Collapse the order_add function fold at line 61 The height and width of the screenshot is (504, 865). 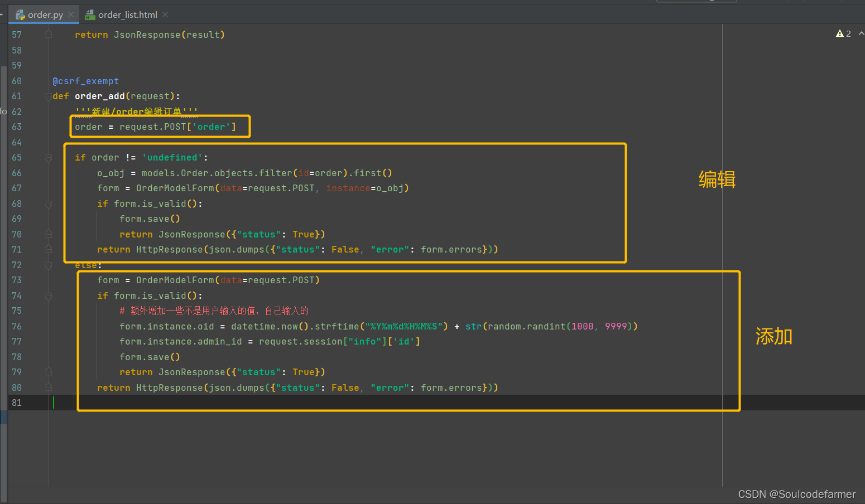pos(49,96)
